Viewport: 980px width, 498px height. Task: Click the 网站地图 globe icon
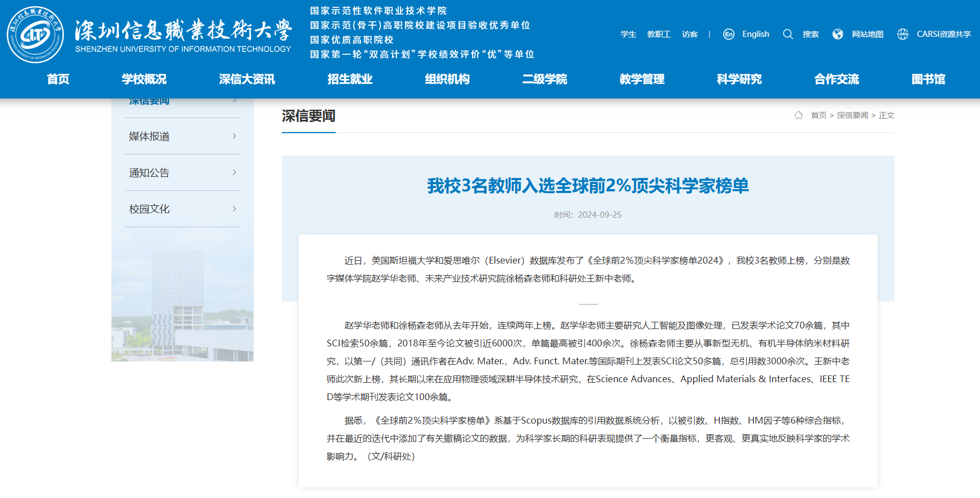pos(837,34)
